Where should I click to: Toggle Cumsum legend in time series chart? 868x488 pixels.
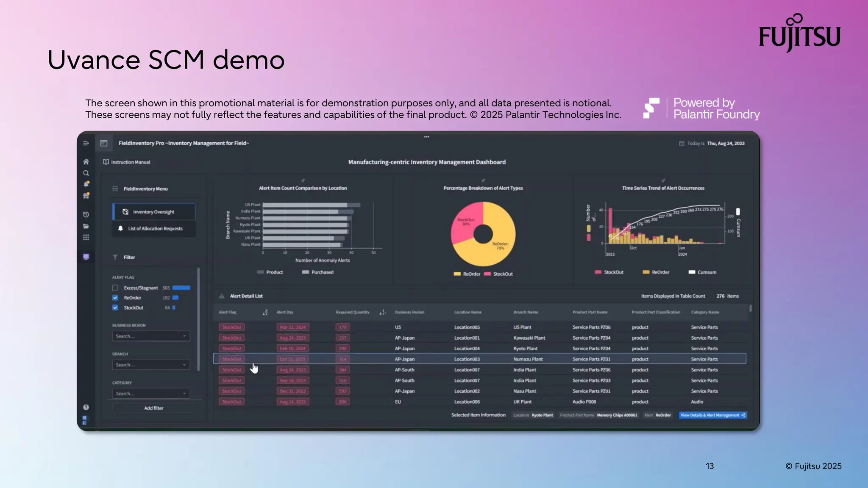coord(702,272)
